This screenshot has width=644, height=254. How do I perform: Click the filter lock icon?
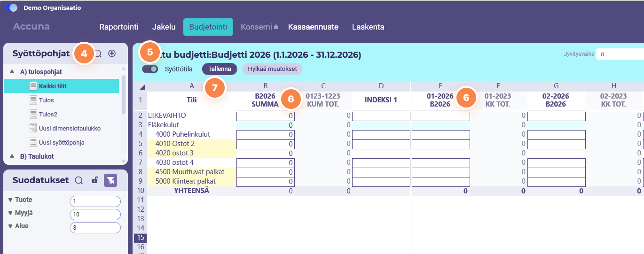click(95, 180)
